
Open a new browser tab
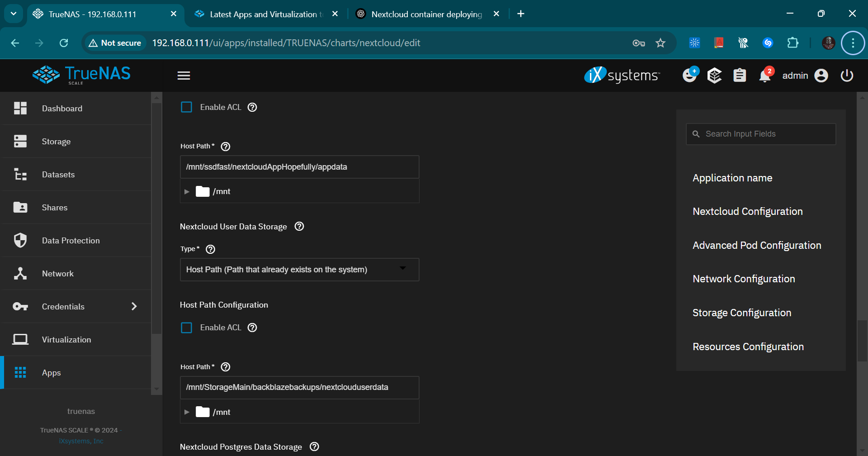pyautogui.click(x=521, y=14)
